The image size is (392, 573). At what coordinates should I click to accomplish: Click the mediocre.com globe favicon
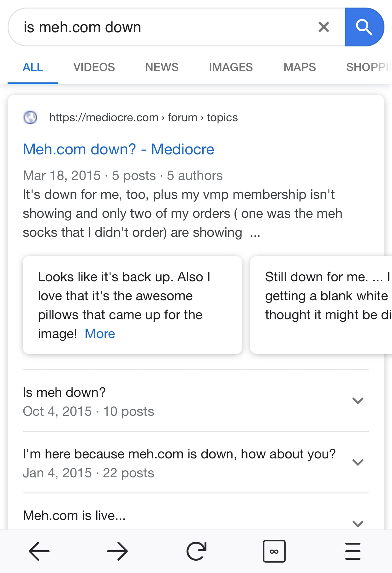point(30,117)
